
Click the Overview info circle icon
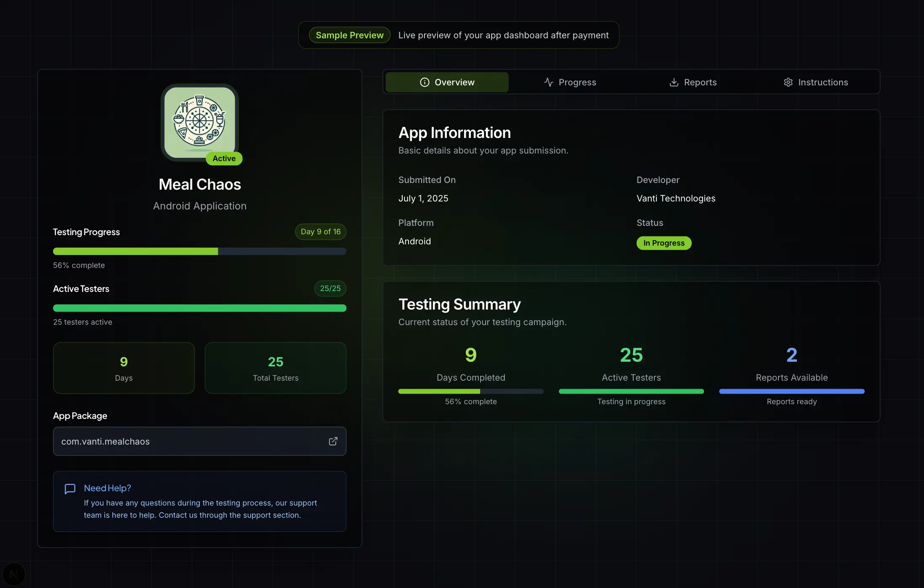[x=425, y=82]
